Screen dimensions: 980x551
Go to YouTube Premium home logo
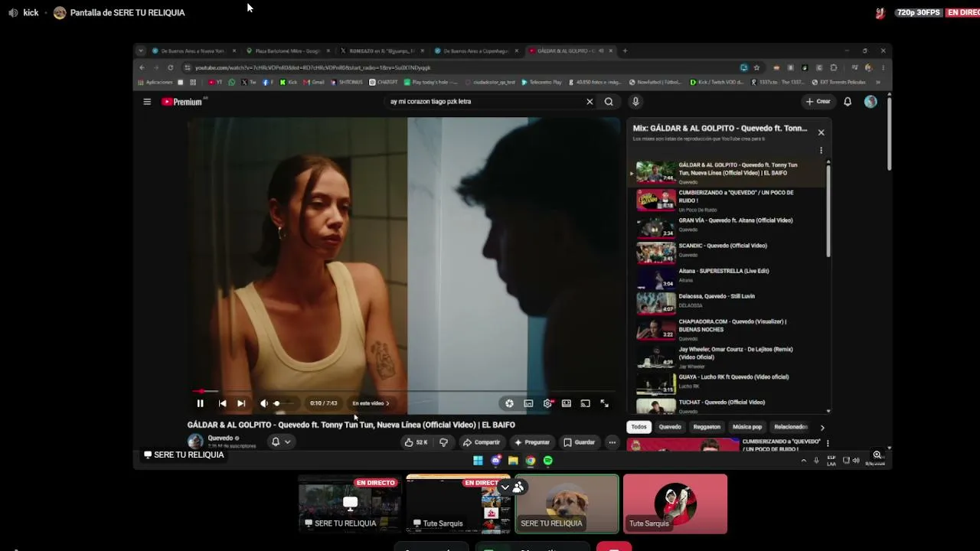point(182,102)
